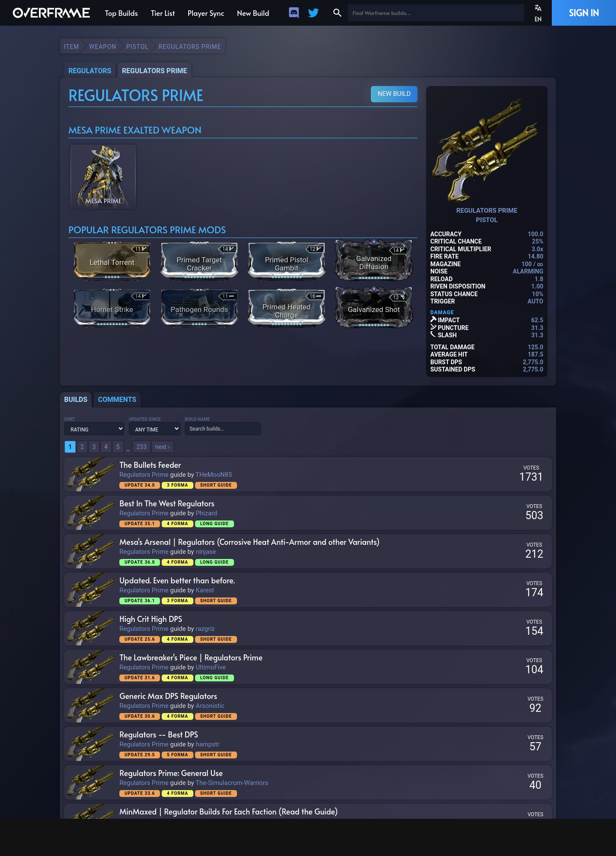Screen dimensions: 616x856
Task: Select the Regulators Prime tab
Action: coord(154,71)
